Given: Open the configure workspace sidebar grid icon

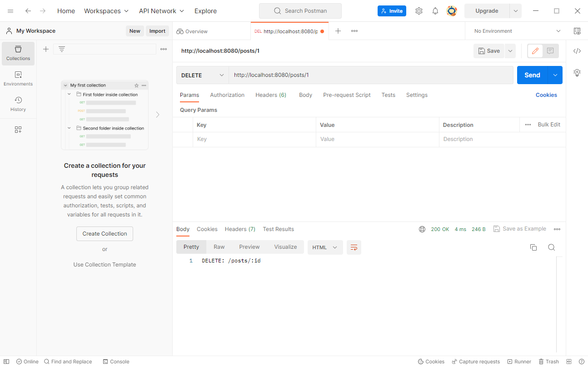Looking at the screenshot, I should pos(18,130).
